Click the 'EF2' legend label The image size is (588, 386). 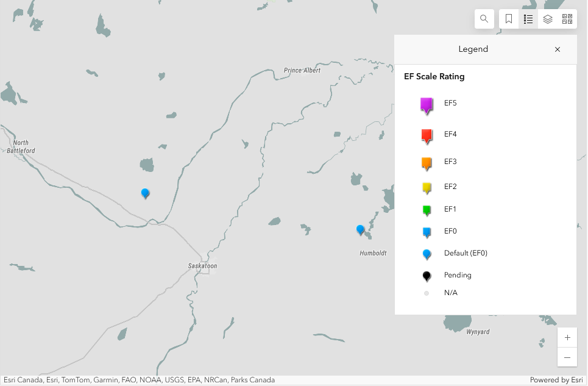pyautogui.click(x=450, y=187)
